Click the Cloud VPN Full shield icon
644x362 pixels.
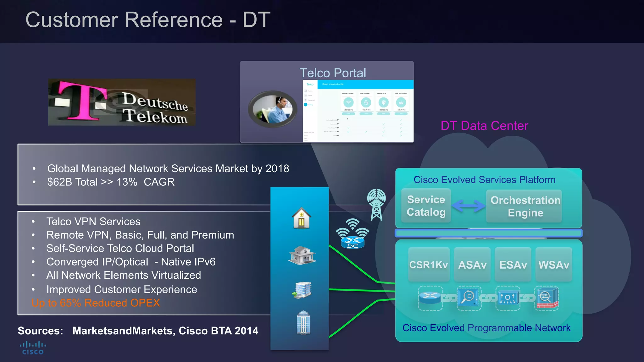[x=383, y=102]
